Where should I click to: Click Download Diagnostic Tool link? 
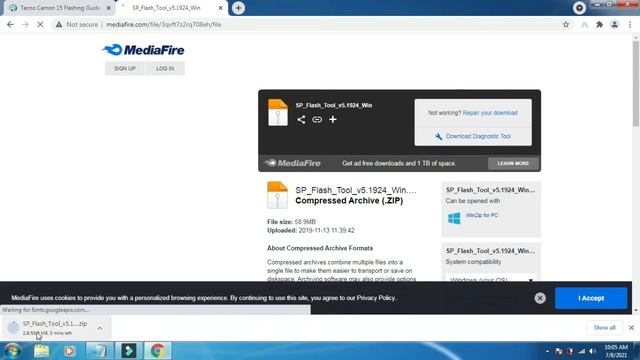tap(478, 136)
